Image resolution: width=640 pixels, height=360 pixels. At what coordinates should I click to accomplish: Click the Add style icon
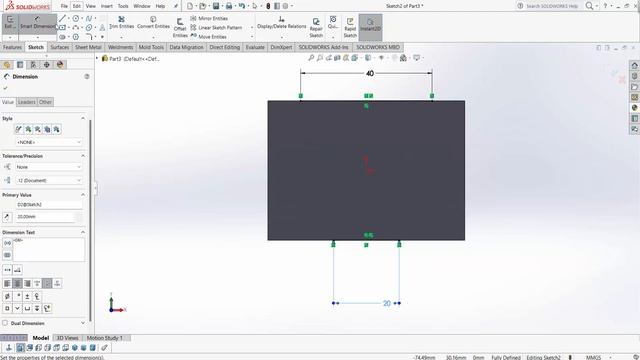[28, 129]
